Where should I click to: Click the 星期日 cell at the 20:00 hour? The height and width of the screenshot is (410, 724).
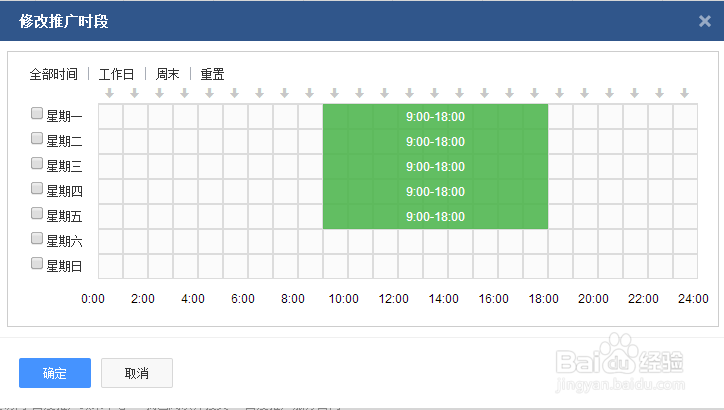[x=610, y=266]
